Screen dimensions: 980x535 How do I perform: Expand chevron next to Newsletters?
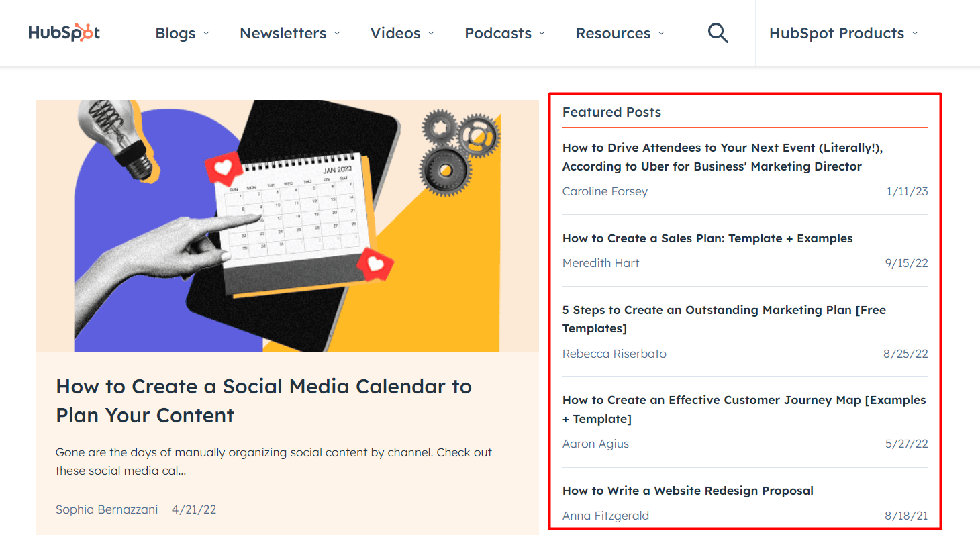(337, 33)
